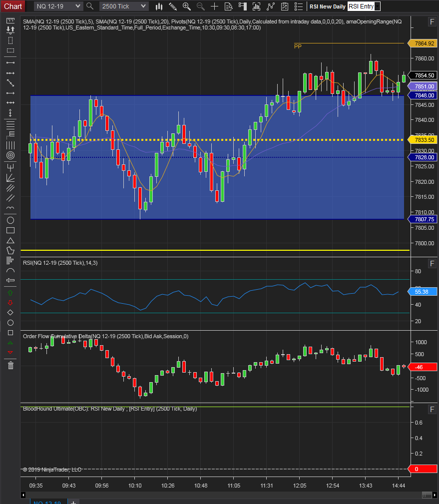439x504 pixels.
Task: Open the Chart menu button
Action: (x=12, y=6)
